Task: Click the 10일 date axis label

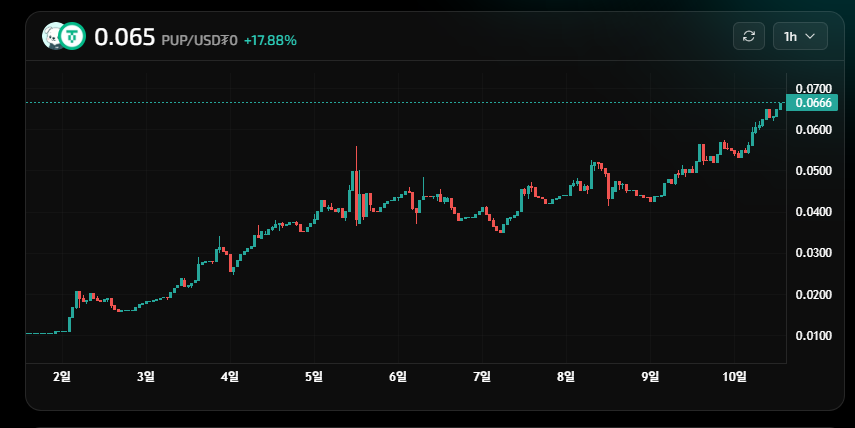Action: pyautogui.click(x=734, y=376)
